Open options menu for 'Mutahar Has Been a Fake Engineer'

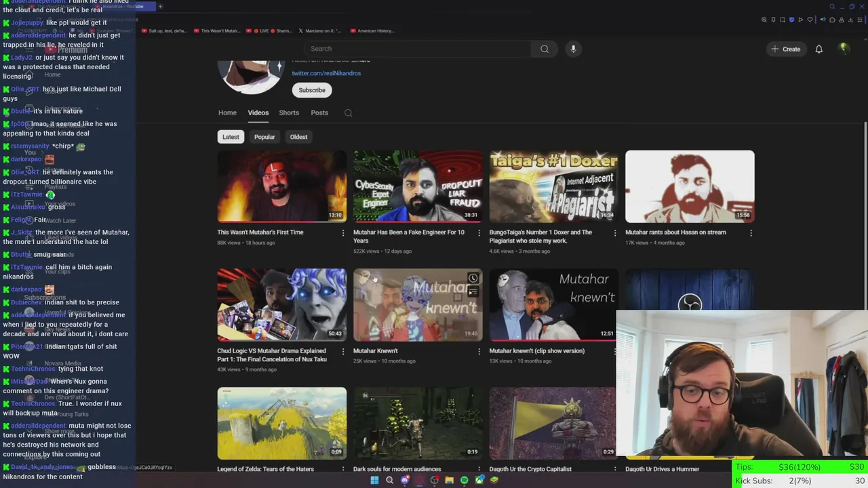(x=479, y=233)
